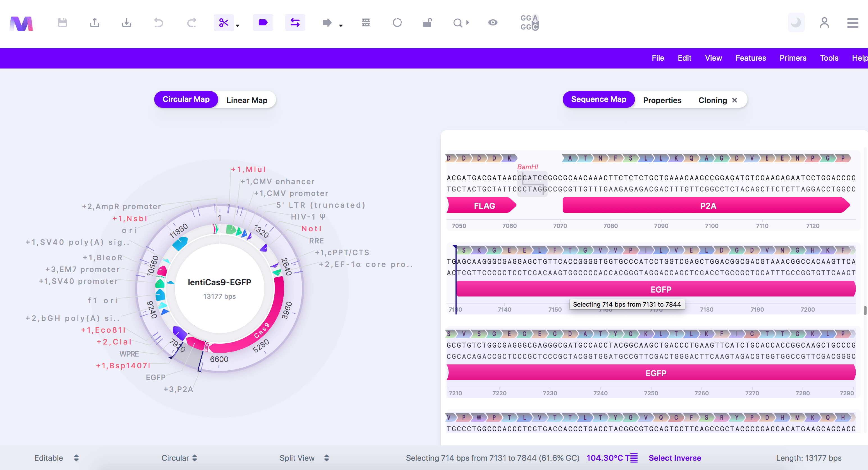Open the hamburger menu
Viewport: 868px width, 470px height.
coord(853,23)
